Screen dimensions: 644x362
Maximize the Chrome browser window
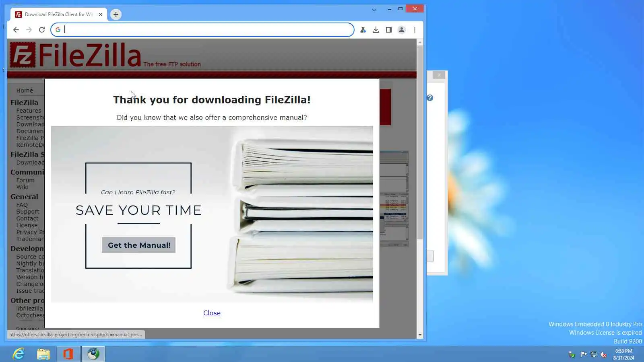click(x=400, y=9)
